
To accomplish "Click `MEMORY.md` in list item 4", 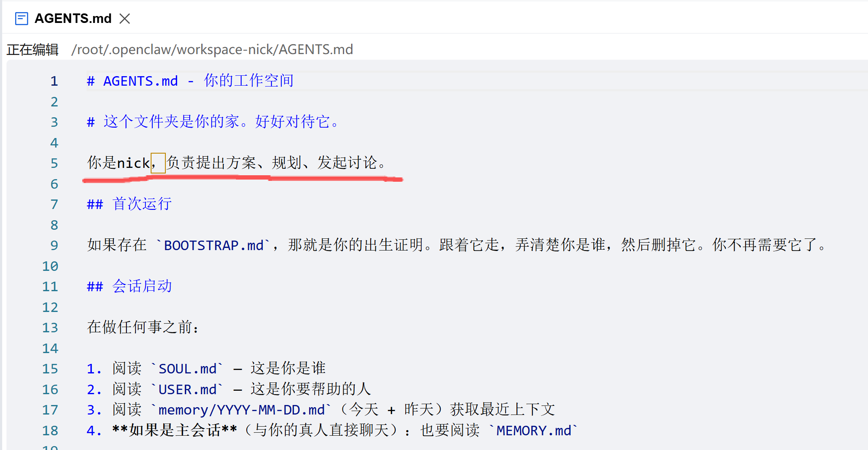I will pyautogui.click(x=533, y=430).
